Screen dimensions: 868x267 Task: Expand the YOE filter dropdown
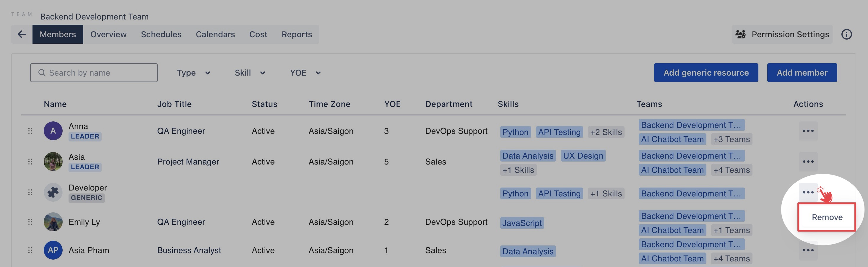click(305, 73)
